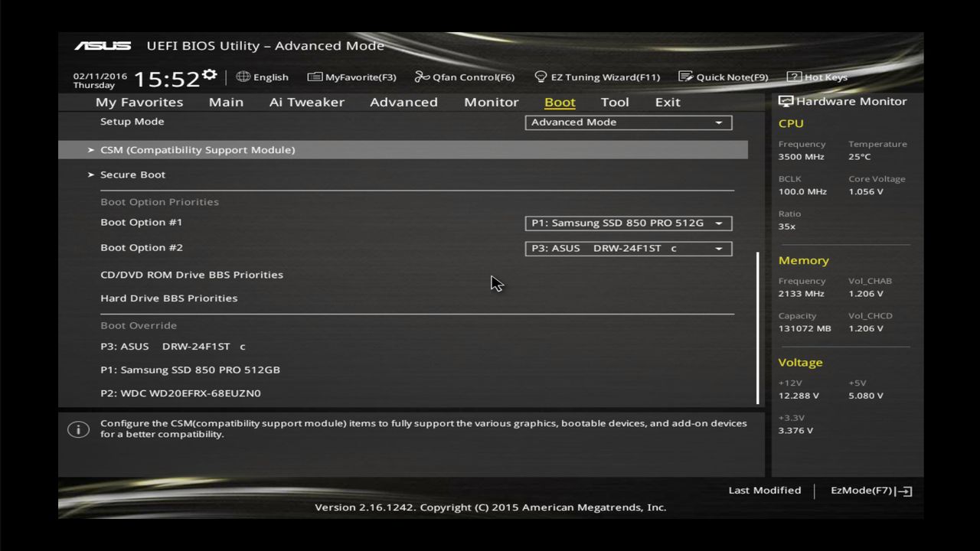Expand CSM (Compatibility Support Module) submenu
The image size is (980, 551).
point(403,150)
